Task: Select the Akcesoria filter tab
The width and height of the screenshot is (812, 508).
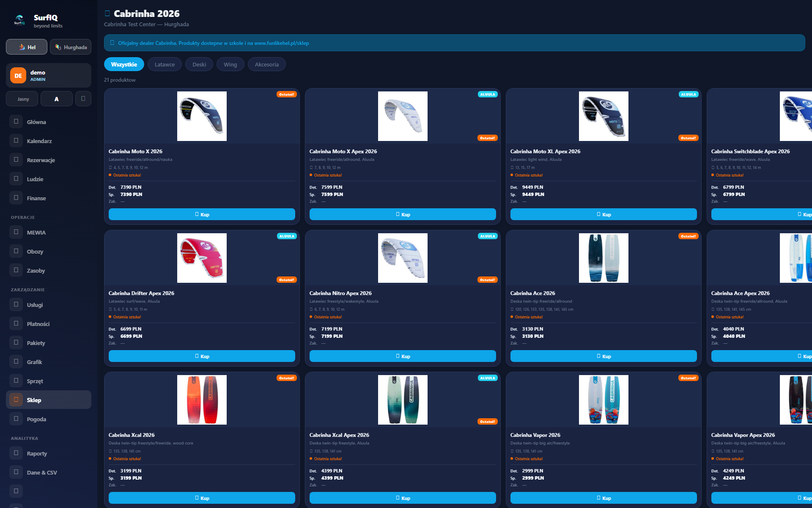Action: point(267,64)
